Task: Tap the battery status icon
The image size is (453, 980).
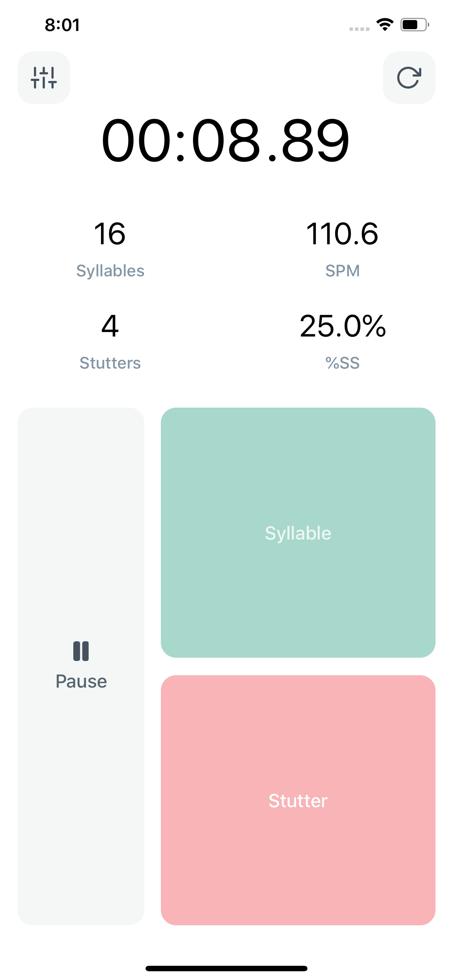Action: [x=414, y=25]
